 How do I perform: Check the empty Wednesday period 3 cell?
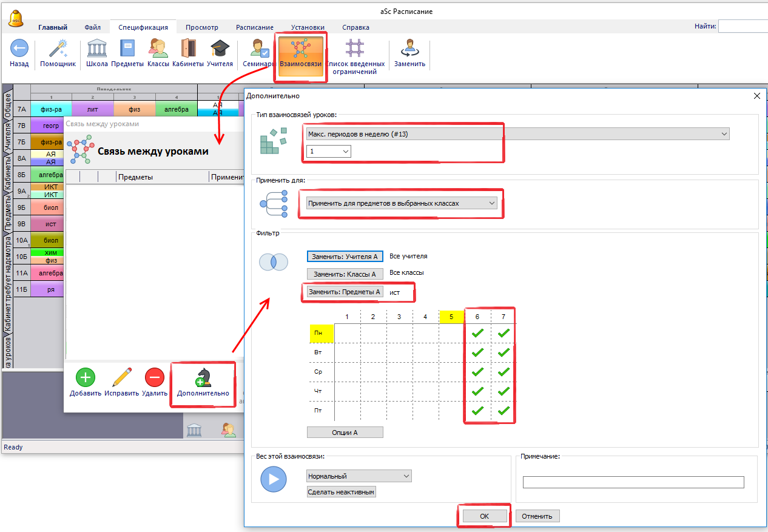(x=399, y=372)
